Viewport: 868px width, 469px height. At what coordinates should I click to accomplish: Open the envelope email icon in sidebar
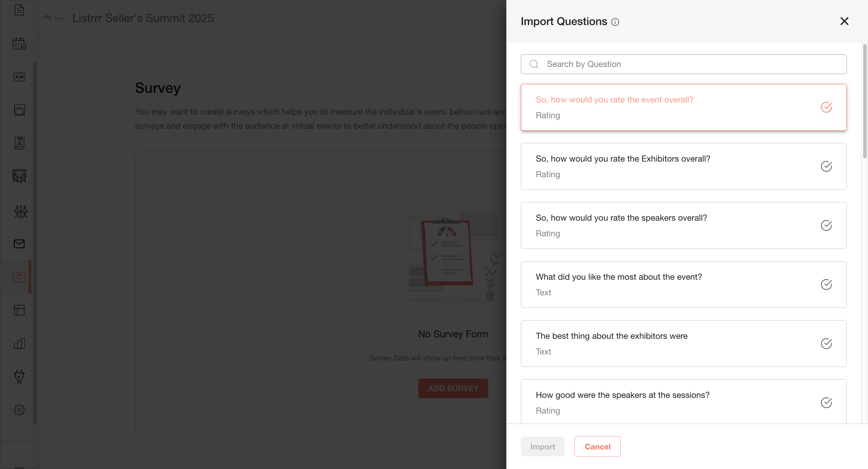(x=19, y=244)
